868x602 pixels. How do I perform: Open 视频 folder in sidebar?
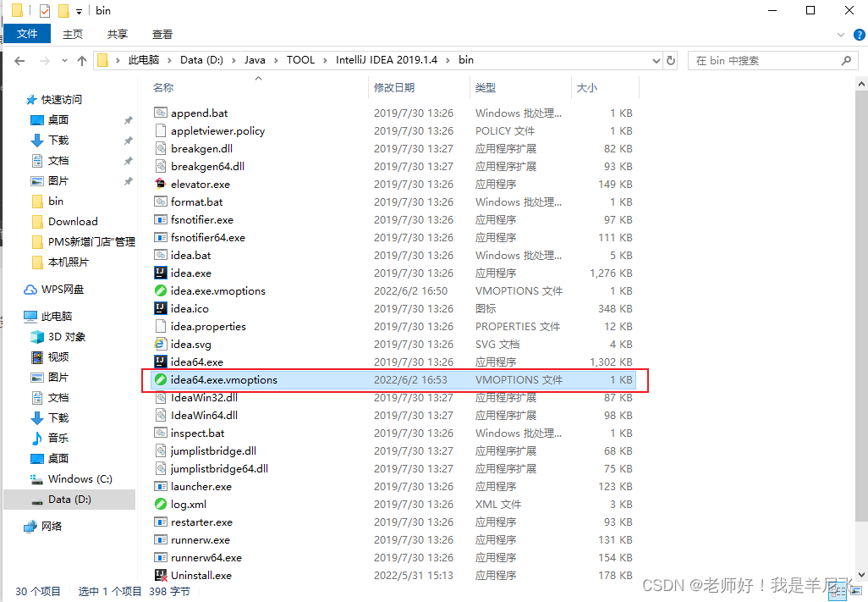(x=50, y=356)
